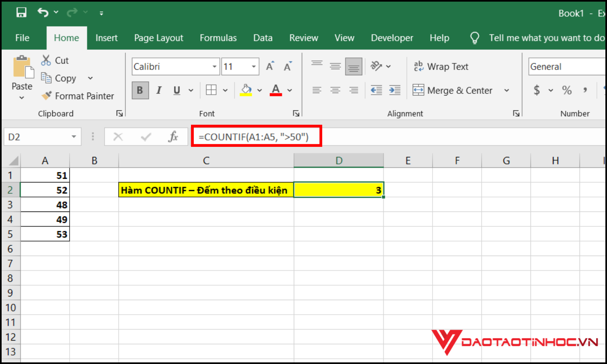Toggle Wrap Text option
Viewport: 607px width, 364px height.
pos(441,66)
